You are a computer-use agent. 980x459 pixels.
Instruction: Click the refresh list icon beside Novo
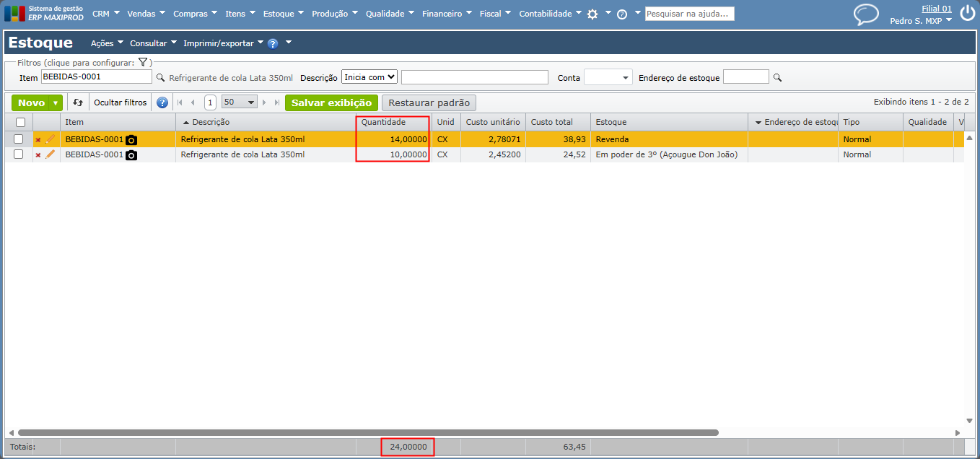tap(78, 102)
